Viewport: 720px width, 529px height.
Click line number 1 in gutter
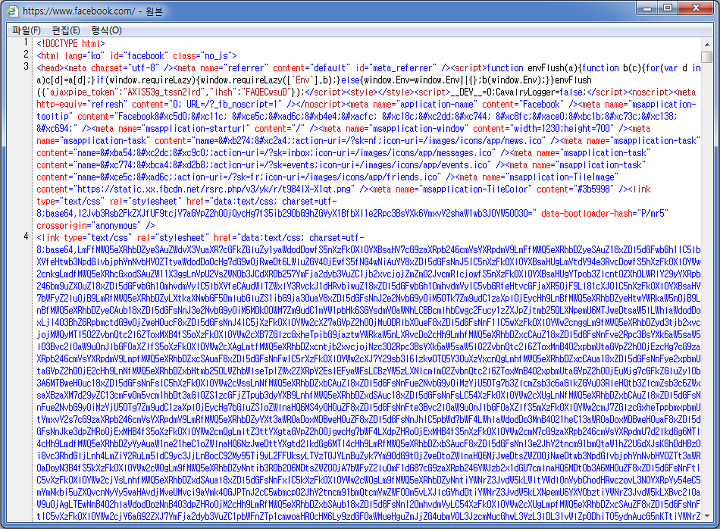(x=26, y=42)
